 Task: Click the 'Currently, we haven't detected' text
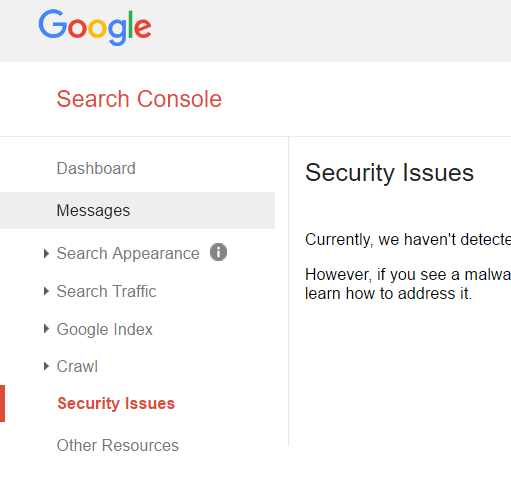408,240
